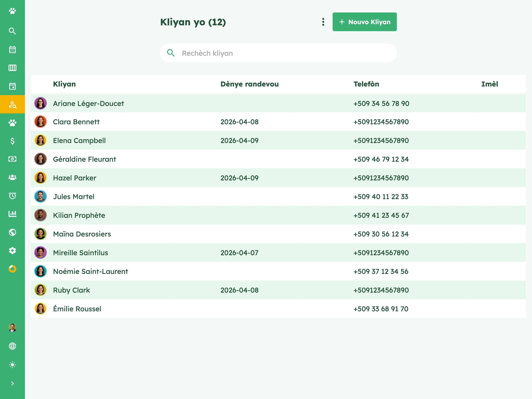The width and height of the screenshot is (532, 399).
Task: Click Ariane Léger-Doucet's avatar photo
Action: pyautogui.click(x=40, y=103)
